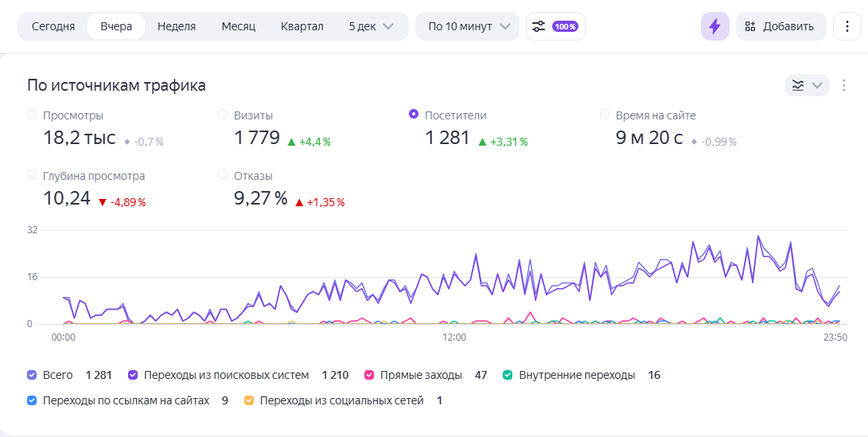Click the orange social networks legend swatch
Image resolution: width=868 pixels, height=437 pixels.
coord(249,400)
